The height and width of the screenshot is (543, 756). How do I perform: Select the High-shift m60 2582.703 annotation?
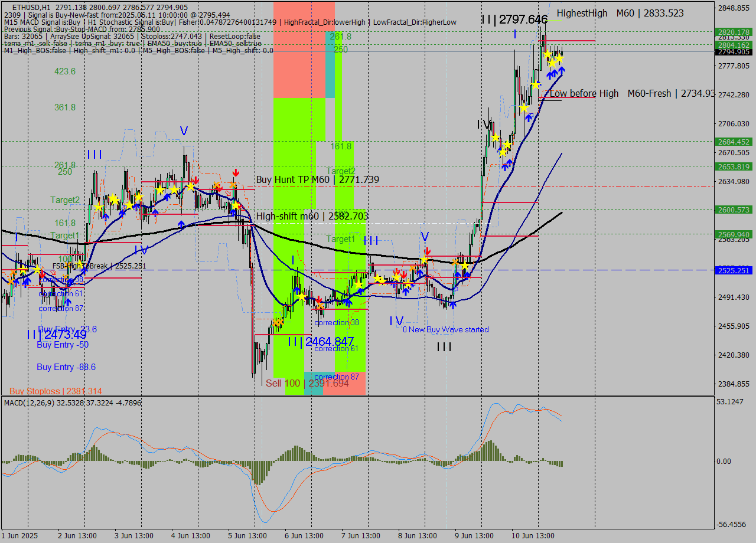point(311,216)
